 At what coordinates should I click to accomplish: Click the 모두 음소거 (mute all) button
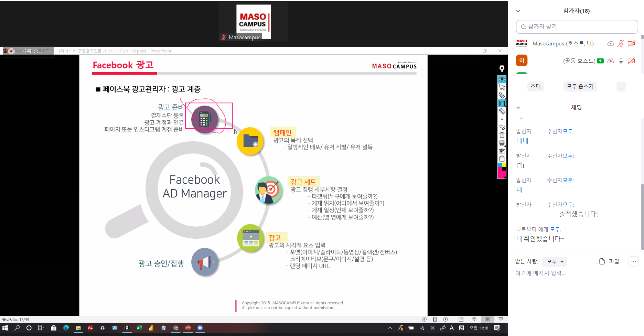tap(580, 86)
